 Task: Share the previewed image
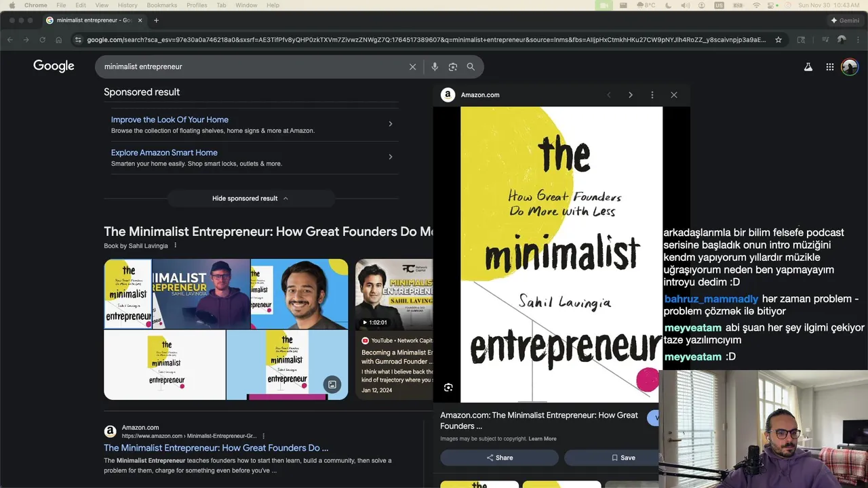tap(499, 457)
